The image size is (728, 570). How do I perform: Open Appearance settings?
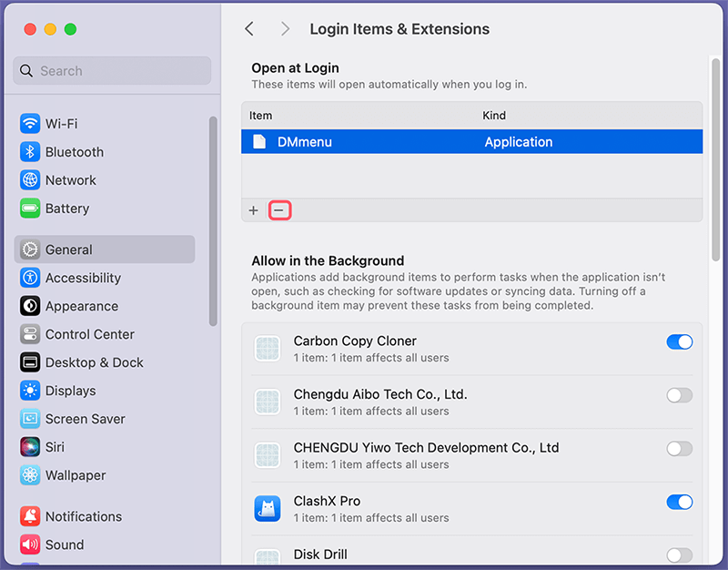[x=30, y=306]
